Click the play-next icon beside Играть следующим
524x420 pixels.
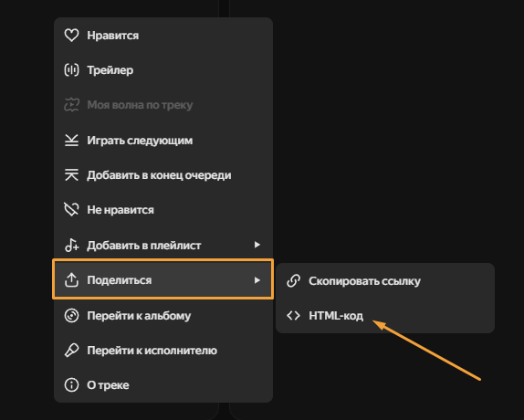tap(71, 141)
